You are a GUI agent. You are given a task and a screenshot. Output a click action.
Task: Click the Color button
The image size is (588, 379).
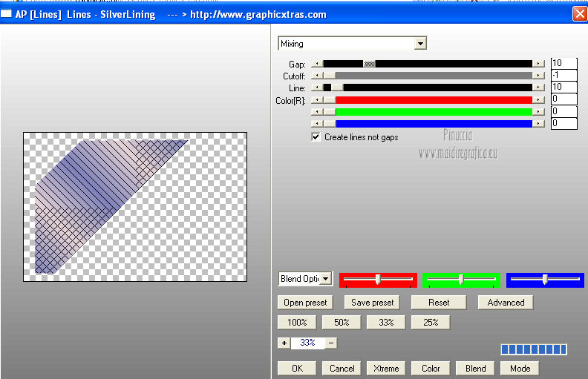431,369
